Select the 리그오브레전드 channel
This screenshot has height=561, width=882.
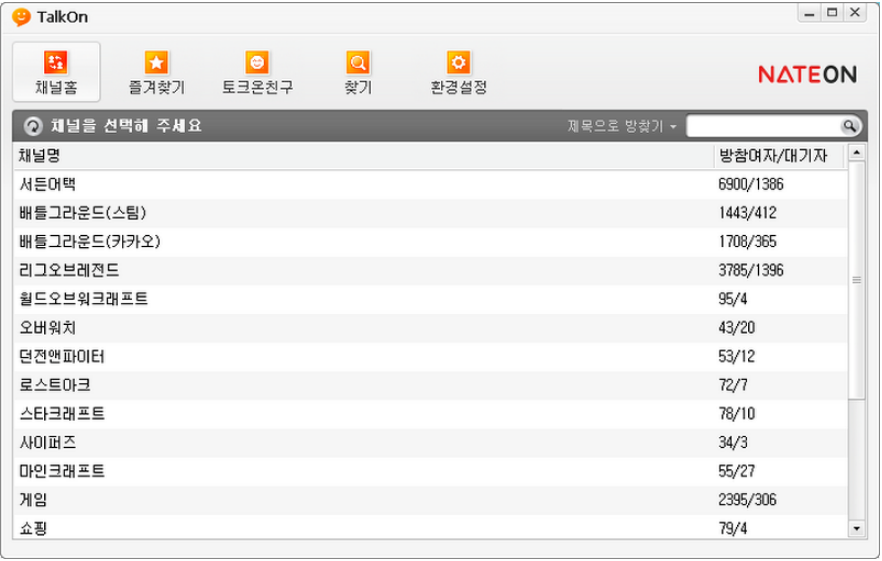430,271
